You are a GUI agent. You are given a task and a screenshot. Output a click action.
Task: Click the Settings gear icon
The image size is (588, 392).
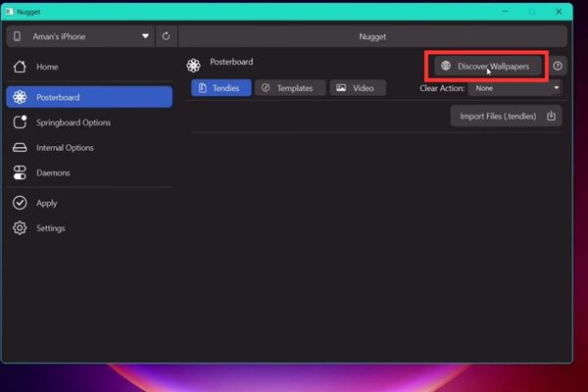[x=20, y=228]
